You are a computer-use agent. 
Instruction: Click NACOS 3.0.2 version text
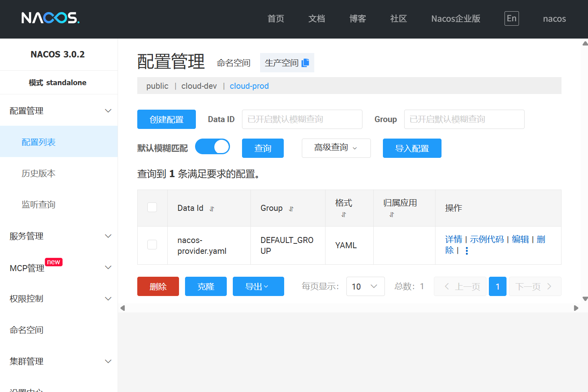[58, 54]
